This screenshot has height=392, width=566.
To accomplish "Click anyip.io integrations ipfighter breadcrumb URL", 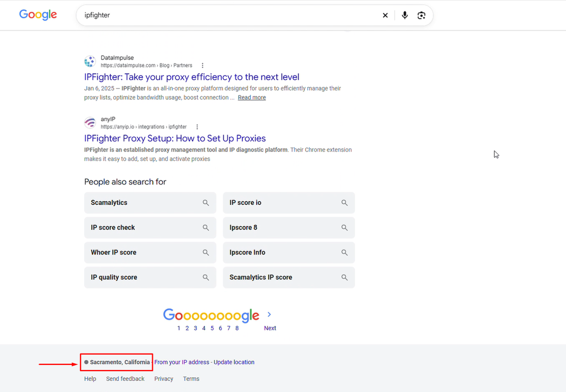I will 144,127.
